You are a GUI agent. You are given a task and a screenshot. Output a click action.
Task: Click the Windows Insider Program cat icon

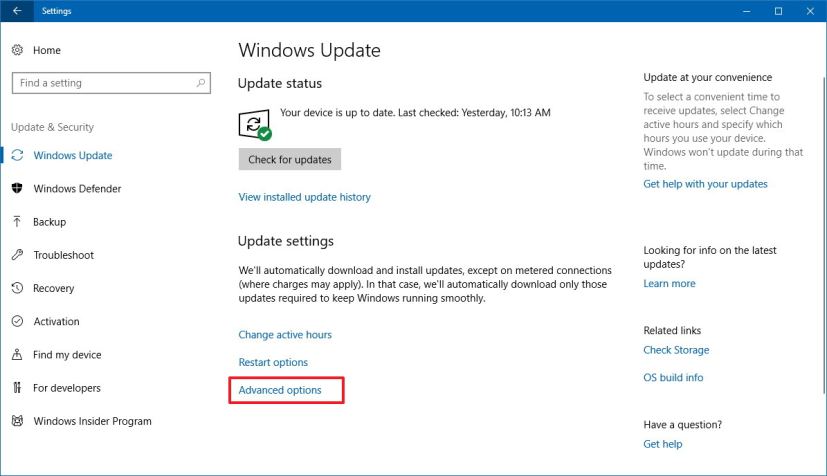17,421
